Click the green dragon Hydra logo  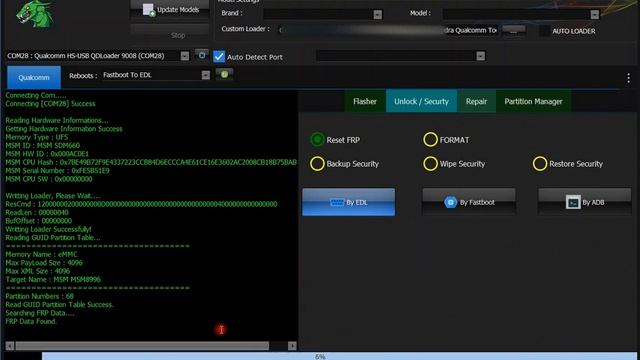click(x=35, y=14)
